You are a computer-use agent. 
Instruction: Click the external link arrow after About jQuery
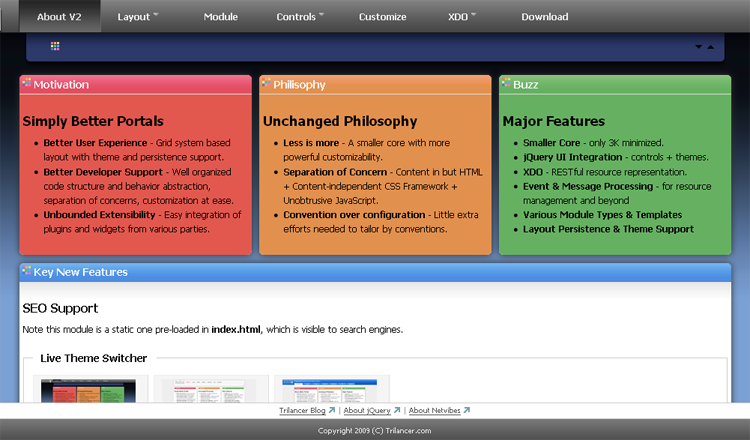[x=397, y=410]
